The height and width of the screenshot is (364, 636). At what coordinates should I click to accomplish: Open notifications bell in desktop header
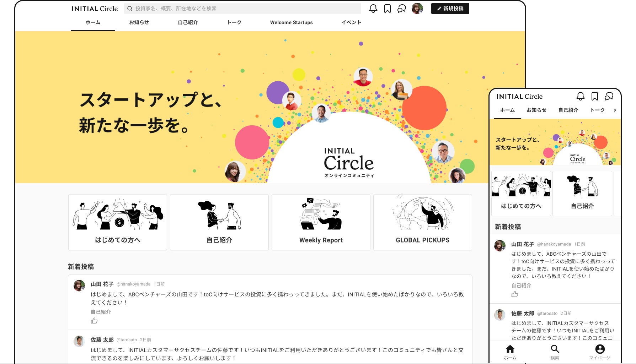coord(373,9)
